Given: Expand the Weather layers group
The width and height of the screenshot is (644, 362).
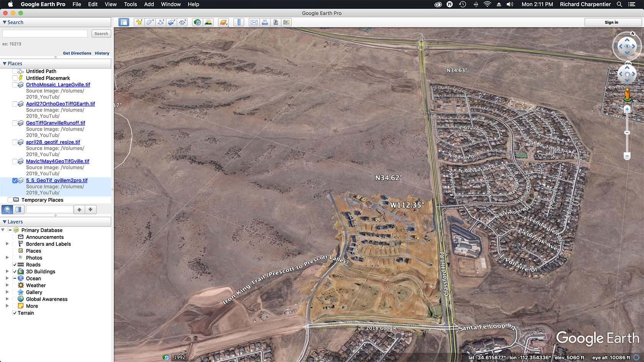Looking at the screenshot, I should 7,285.
